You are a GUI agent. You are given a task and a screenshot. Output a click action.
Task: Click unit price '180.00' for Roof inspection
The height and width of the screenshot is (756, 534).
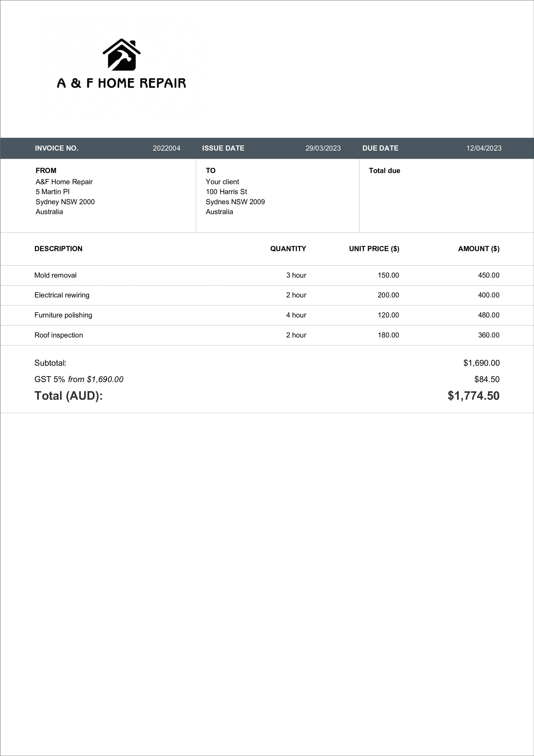pyautogui.click(x=388, y=335)
